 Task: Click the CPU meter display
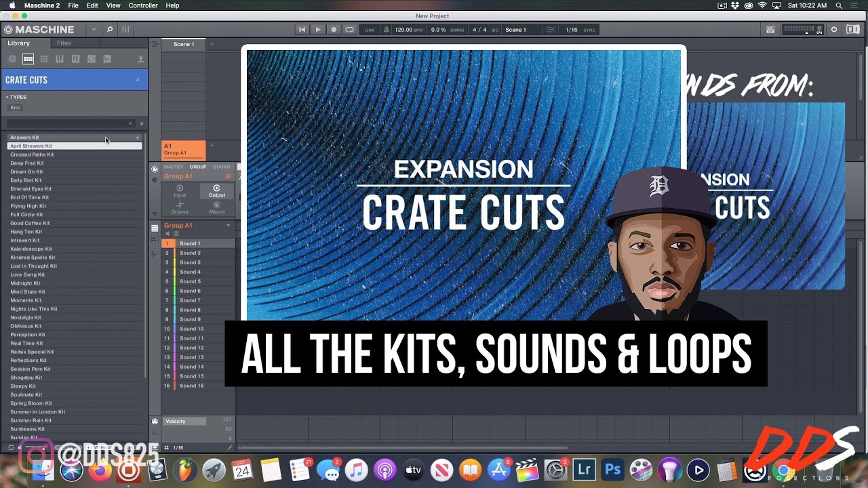(803, 30)
